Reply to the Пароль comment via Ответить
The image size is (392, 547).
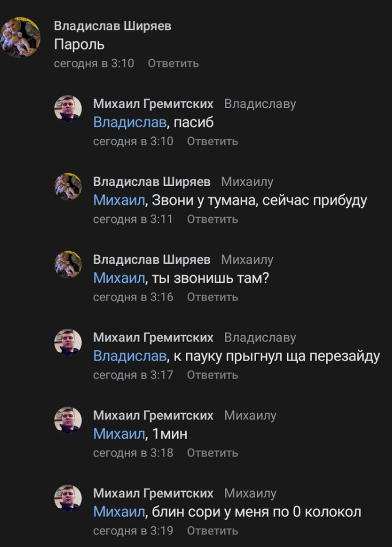(173, 63)
